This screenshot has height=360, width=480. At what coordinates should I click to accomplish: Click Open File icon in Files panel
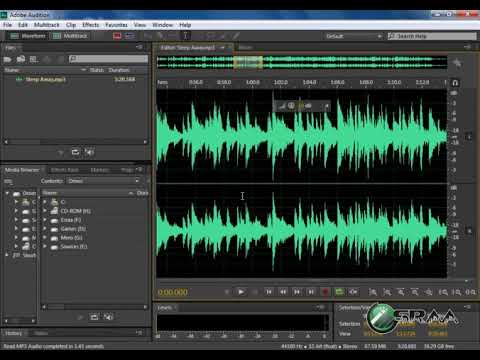pos(7,59)
